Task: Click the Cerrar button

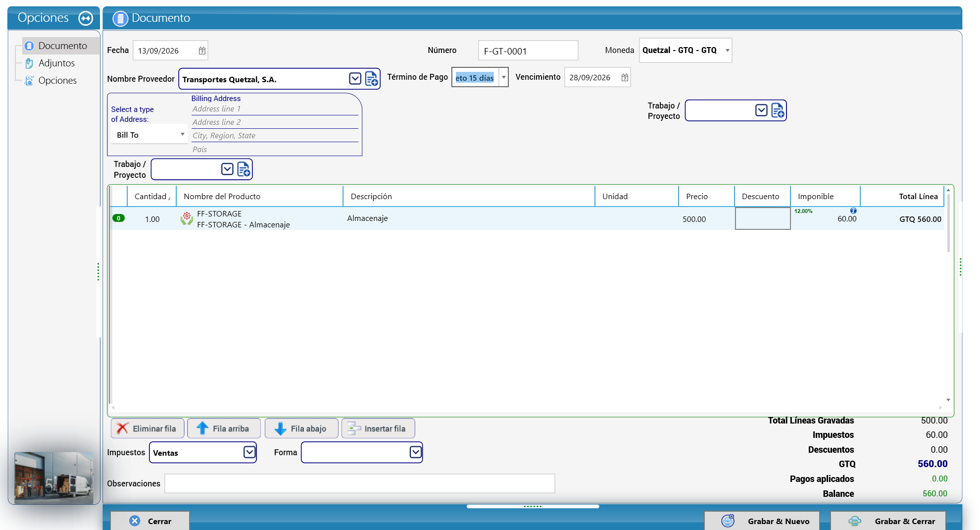Action: tap(149, 521)
